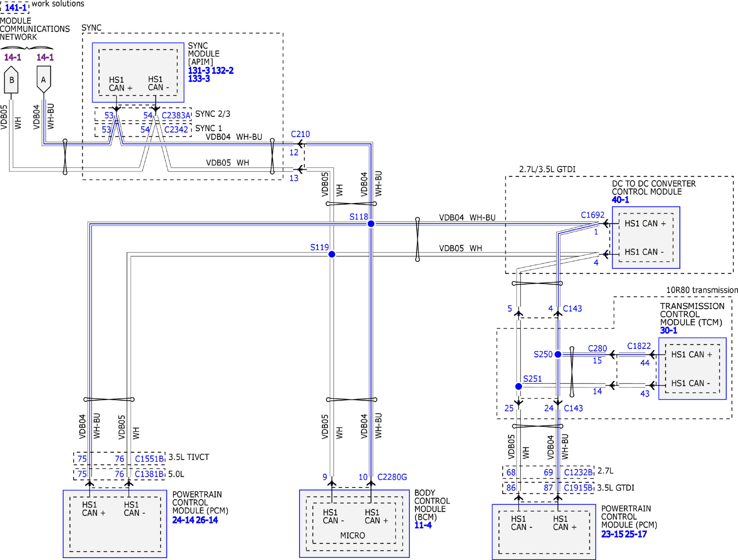Open the 133-3 APIM page link
738x560 pixels.
point(199,79)
